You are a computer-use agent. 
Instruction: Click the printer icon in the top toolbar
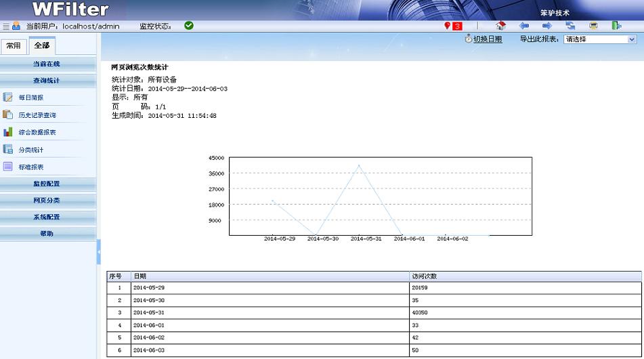click(x=593, y=26)
